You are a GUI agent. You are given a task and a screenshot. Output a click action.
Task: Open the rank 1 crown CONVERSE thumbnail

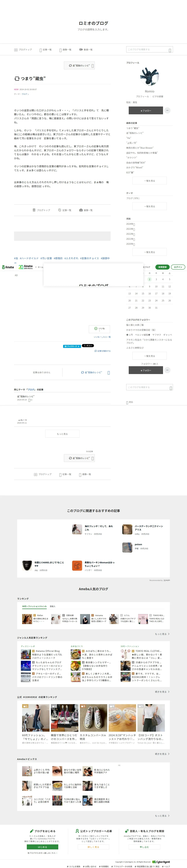(36, 718)
